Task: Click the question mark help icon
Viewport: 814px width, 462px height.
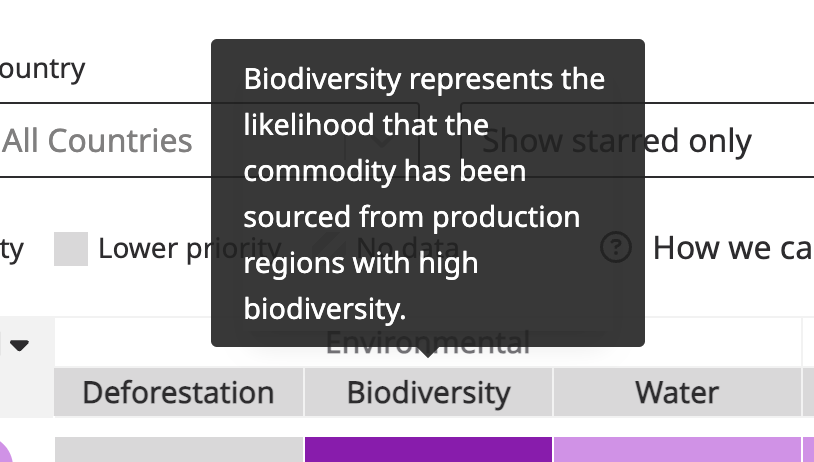Action: tap(617, 248)
